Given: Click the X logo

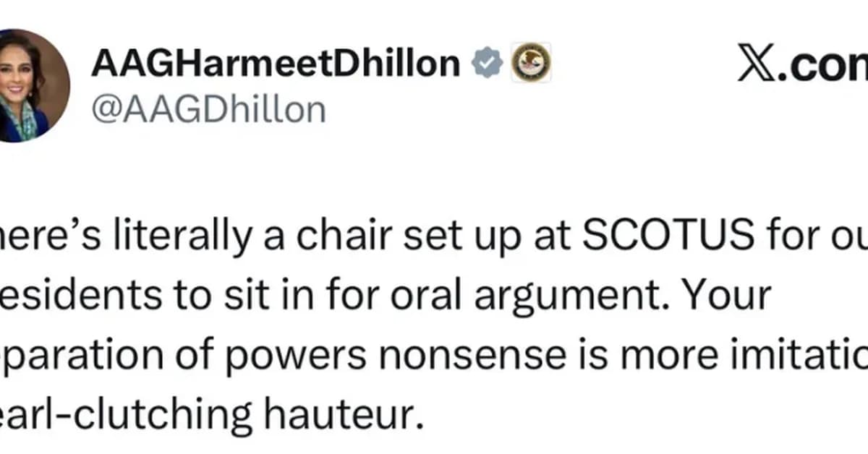Looking at the screenshot, I should coord(756,64).
